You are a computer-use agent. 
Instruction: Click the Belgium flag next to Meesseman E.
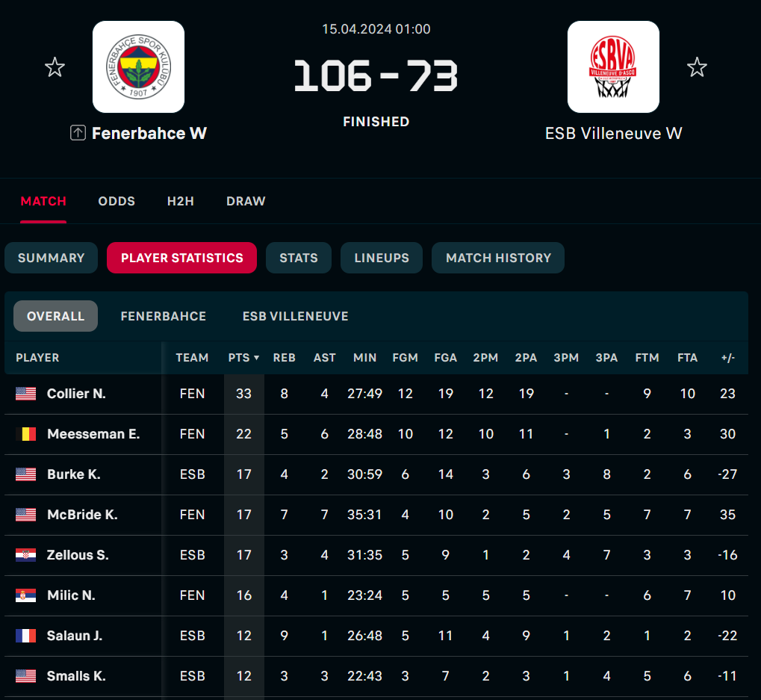pyautogui.click(x=26, y=434)
